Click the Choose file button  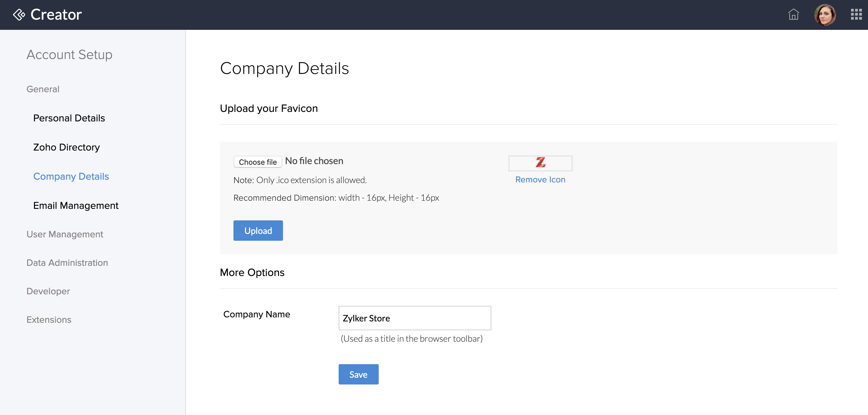click(258, 162)
